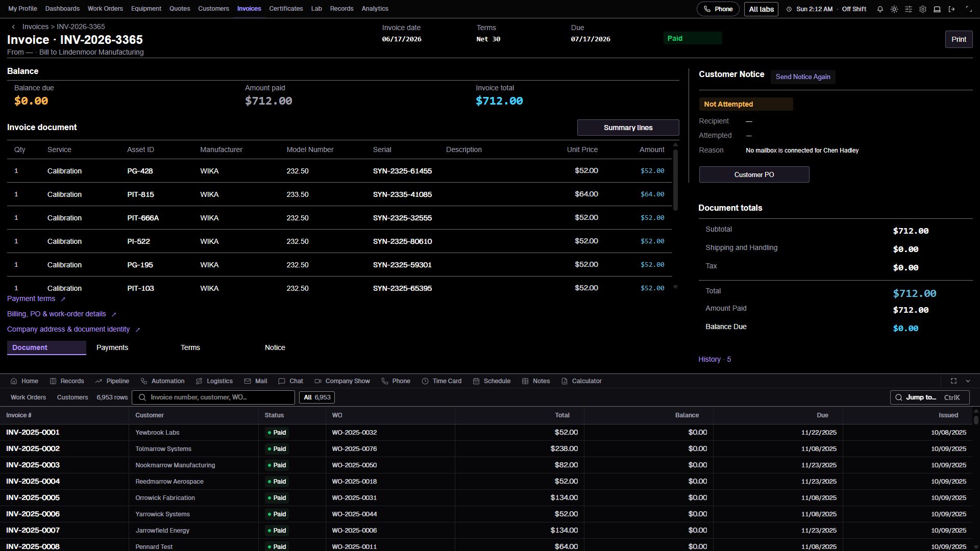Click the invoice line items scrollbar
Image resolution: width=980 pixels, height=551 pixels.
[x=675, y=180]
